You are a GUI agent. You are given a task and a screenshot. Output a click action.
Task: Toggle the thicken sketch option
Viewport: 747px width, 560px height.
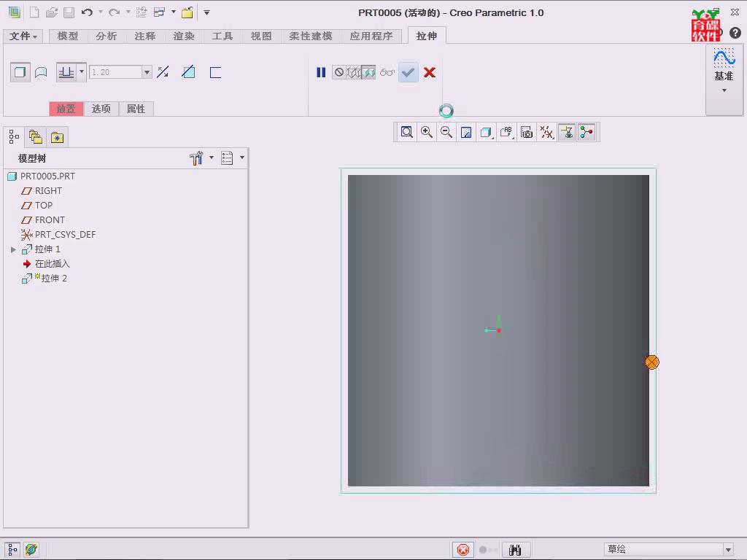(x=215, y=72)
